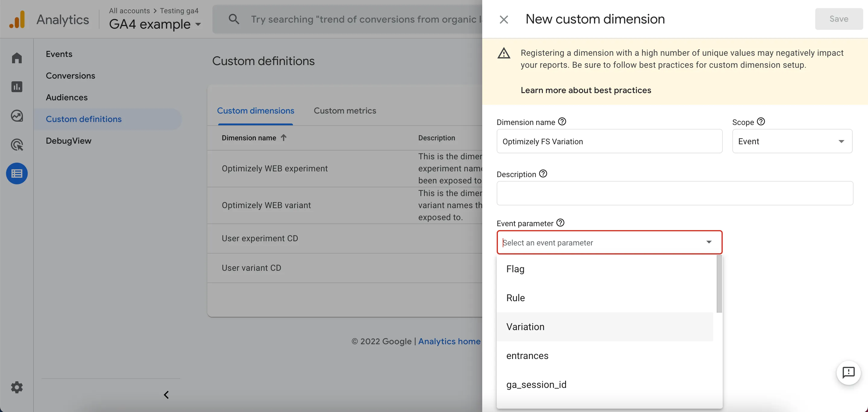
Task: Open the Analytics home footer link
Action: click(x=449, y=341)
